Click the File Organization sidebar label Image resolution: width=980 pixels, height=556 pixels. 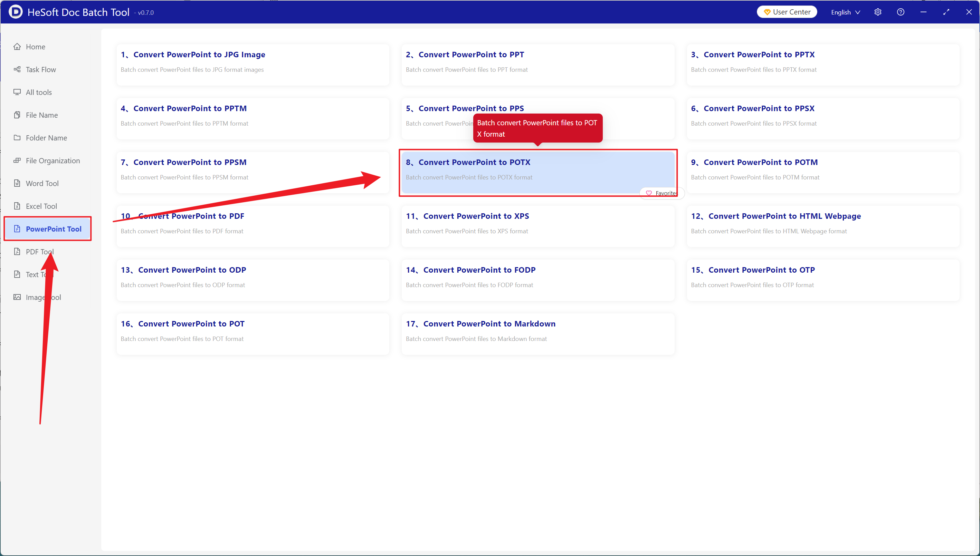[x=53, y=160]
